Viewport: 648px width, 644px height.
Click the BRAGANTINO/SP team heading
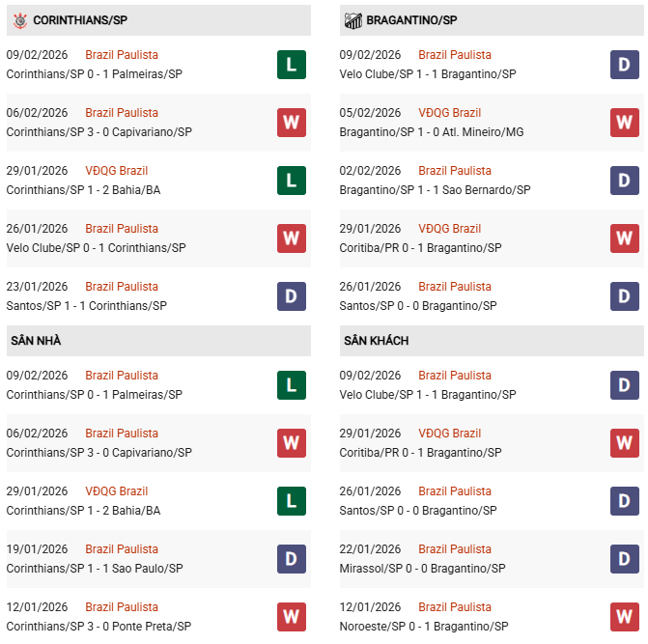point(411,20)
